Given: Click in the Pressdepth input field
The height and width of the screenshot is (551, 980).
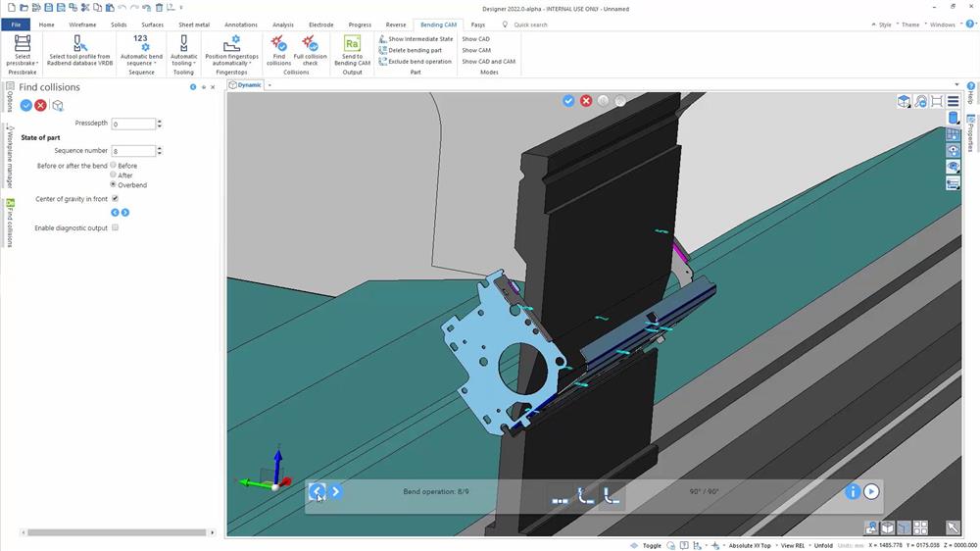Looking at the screenshot, I should pyautogui.click(x=132, y=125).
